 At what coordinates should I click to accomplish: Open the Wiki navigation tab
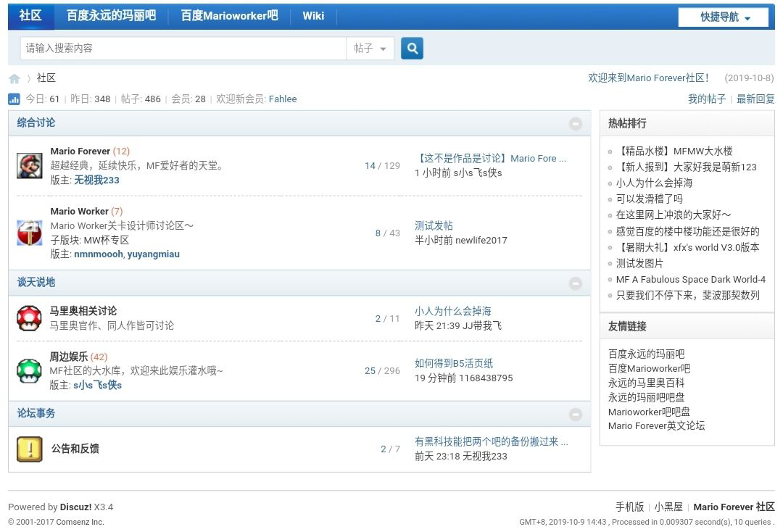click(x=313, y=16)
